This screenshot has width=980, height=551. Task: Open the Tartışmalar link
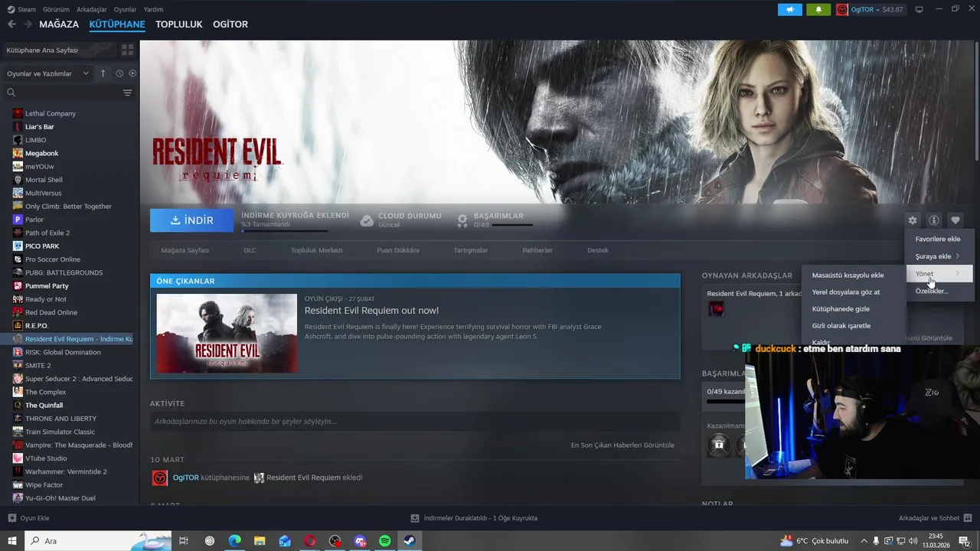tap(471, 250)
